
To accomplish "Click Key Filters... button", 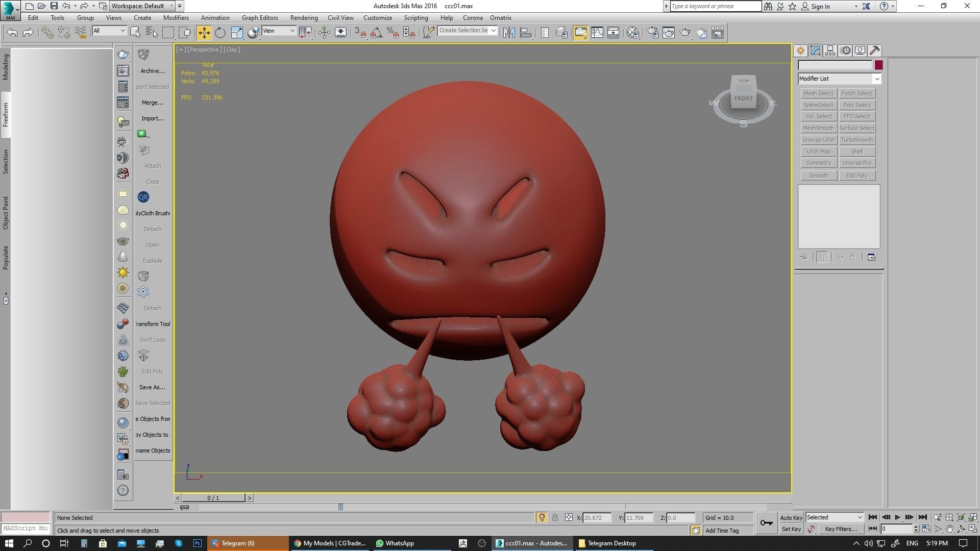I will [x=841, y=529].
